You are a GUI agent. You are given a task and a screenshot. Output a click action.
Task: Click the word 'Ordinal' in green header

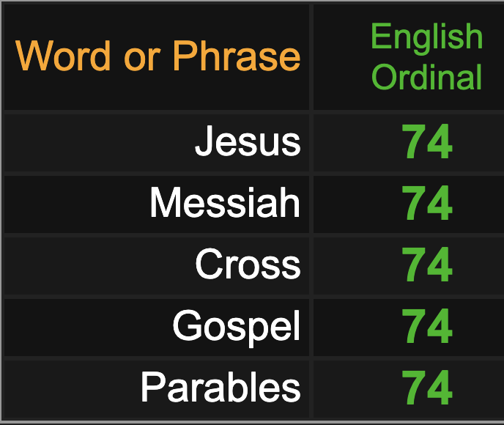(x=426, y=76)
